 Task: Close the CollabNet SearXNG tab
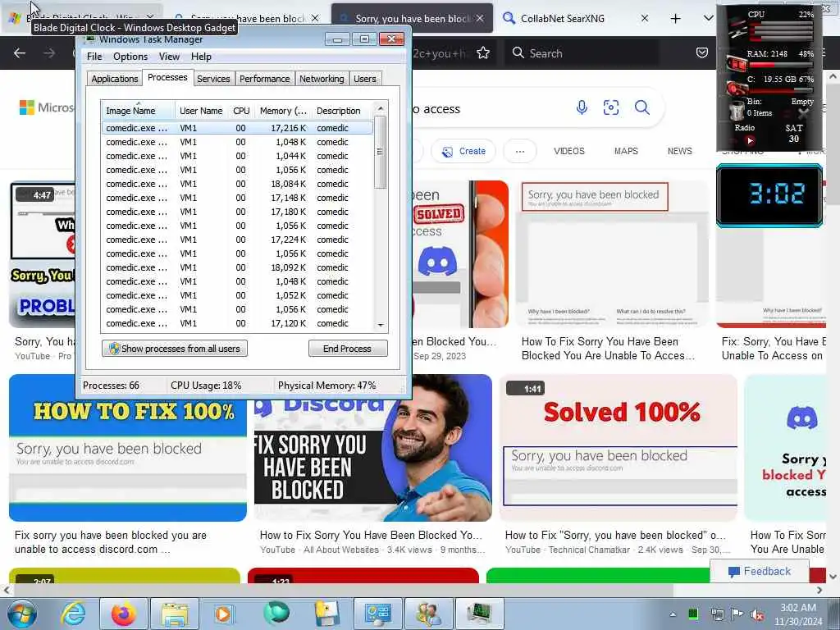(x=645, y=18)
